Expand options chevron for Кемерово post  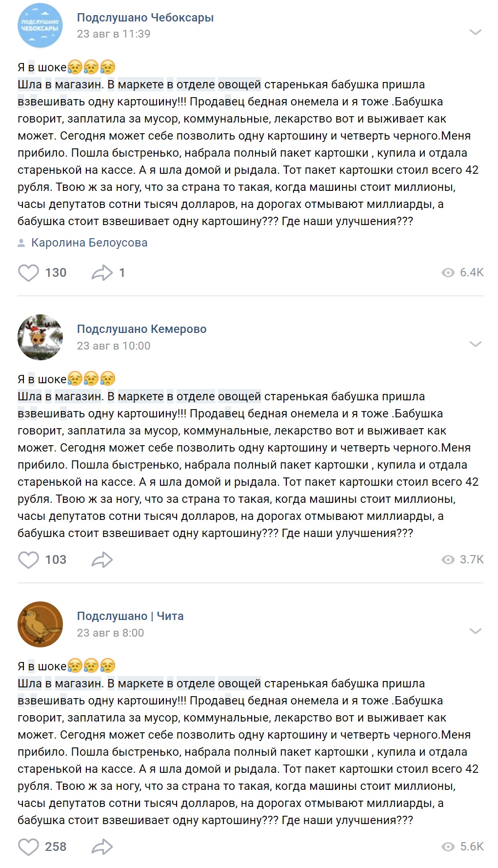tap(475, 344)
